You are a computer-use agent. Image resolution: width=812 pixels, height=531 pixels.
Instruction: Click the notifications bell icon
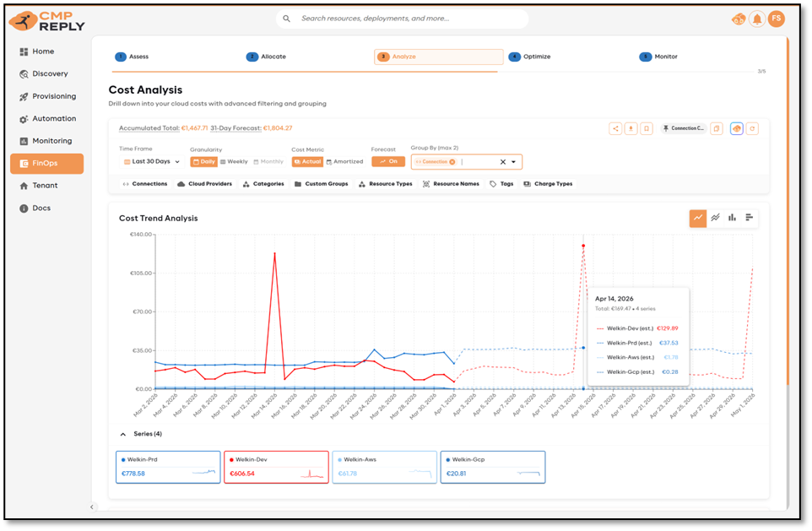(x=757, y=19)
